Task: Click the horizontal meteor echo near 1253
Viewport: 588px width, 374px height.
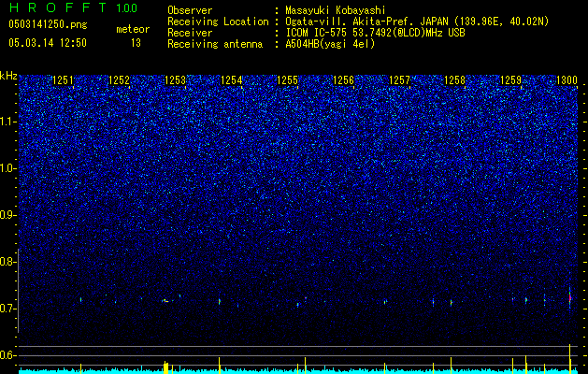Action: 166,300
